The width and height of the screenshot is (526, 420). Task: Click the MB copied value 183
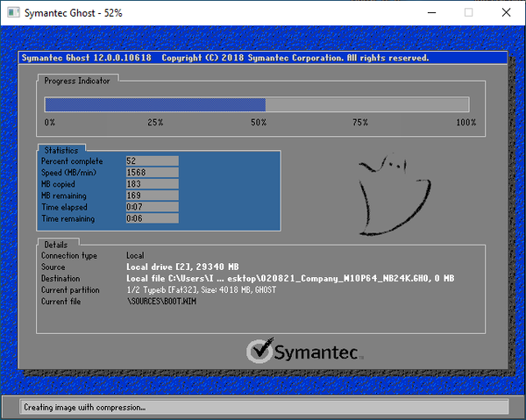pos(153,184)
